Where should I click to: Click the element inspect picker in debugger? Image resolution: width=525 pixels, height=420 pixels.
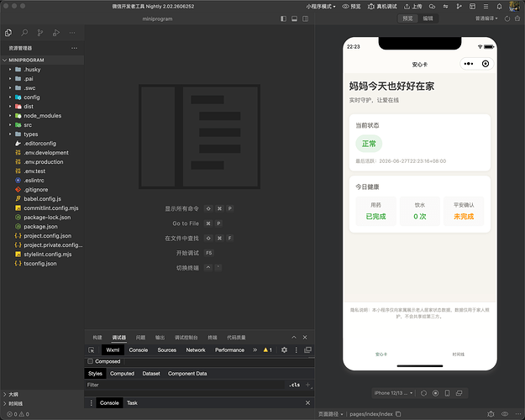point(91,350)
